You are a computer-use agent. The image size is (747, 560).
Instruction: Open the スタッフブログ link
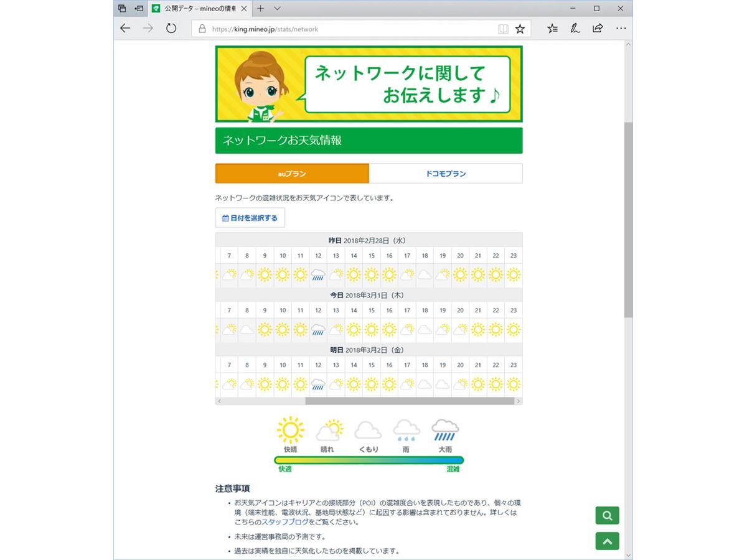coord(284,523)
